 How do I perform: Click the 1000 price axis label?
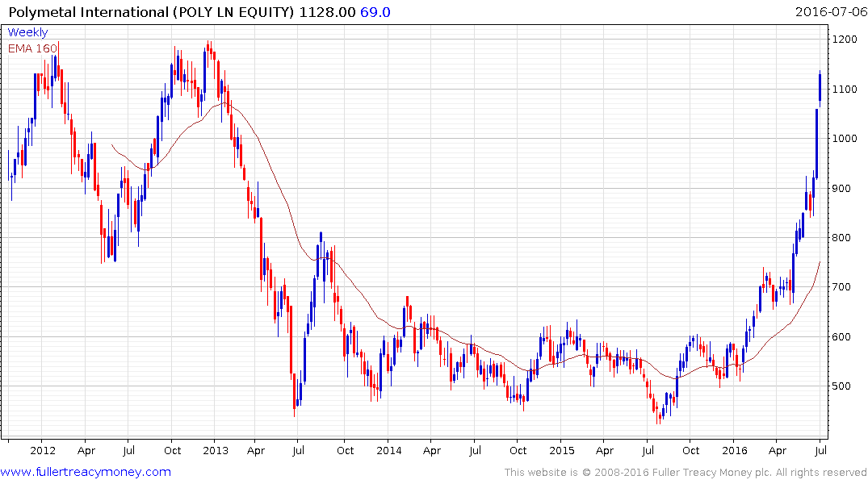pyautogui.click(x=845, y=138)
